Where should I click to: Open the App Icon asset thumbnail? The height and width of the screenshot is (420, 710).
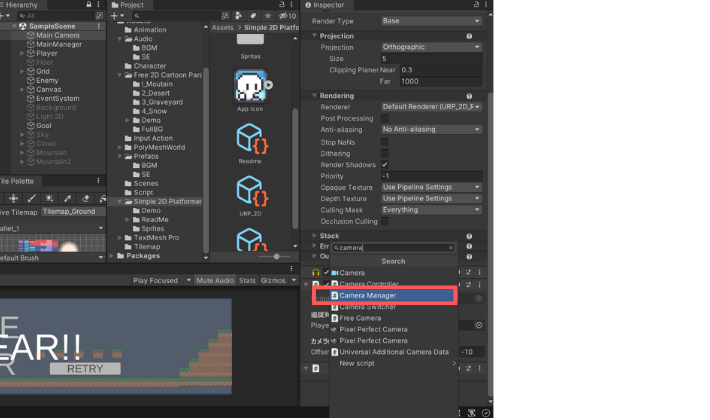point(251,86)
